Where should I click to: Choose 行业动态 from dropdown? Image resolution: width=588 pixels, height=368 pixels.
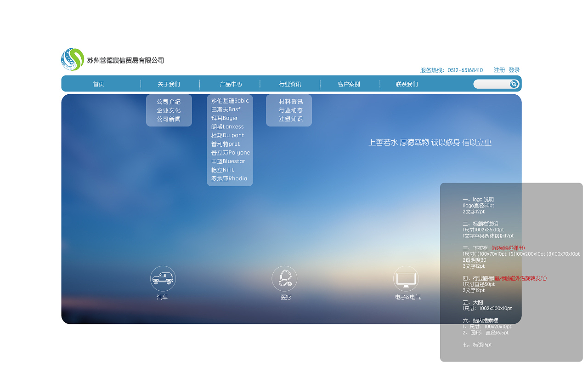point(291,110)
